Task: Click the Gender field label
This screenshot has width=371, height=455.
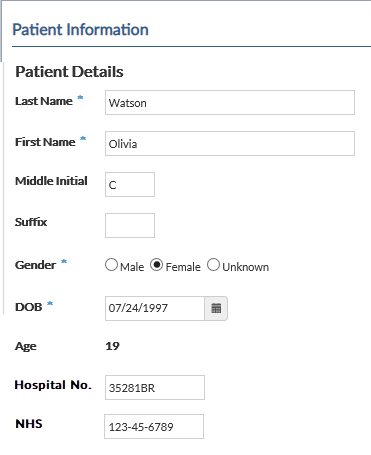Action: 35,265
